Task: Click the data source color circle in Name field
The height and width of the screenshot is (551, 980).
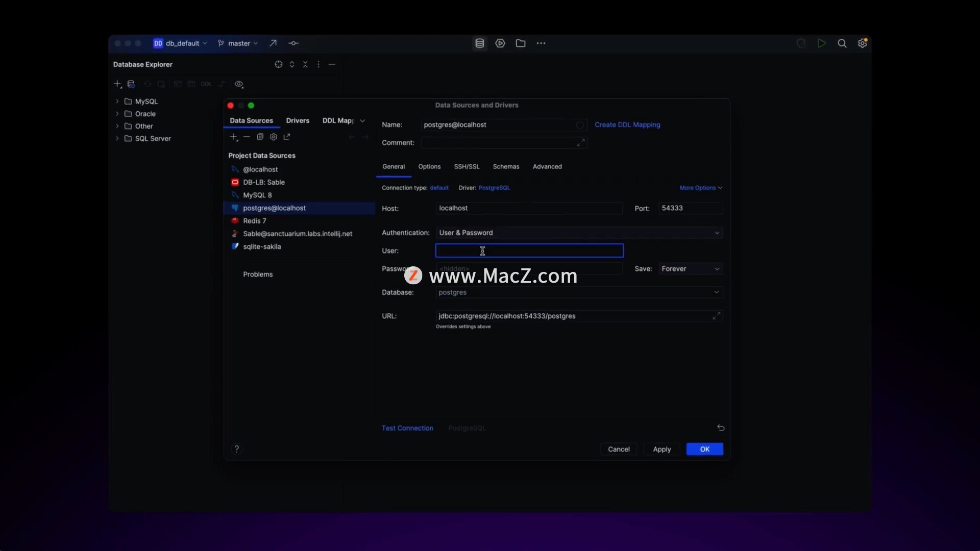Action: pyautogui.click(x=580, y=125)
